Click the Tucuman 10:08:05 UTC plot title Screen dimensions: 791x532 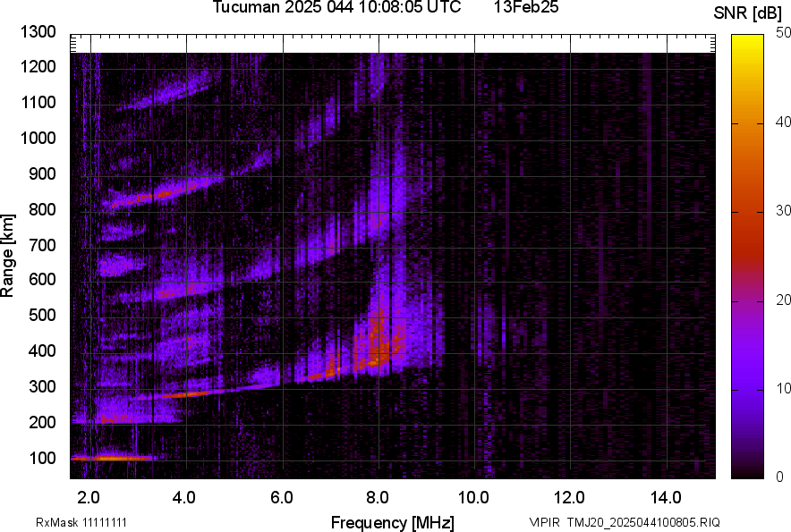[x=336, y=8]
